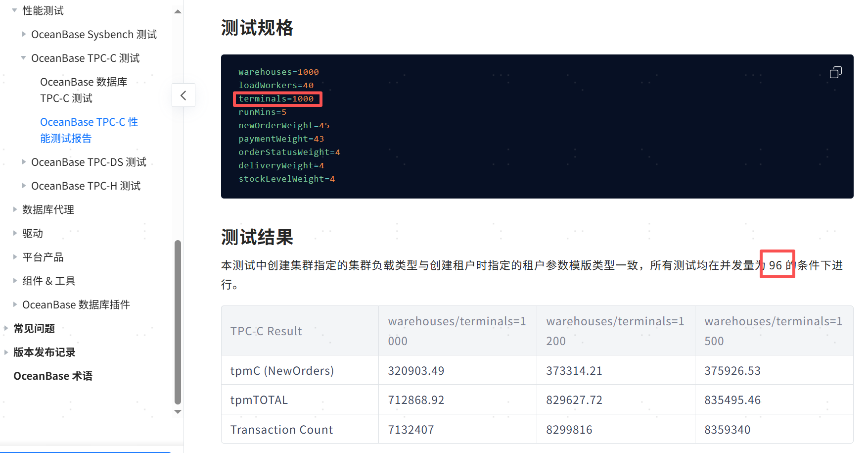Expand OceanBase TPC-DS 测试 node

pos(24,162)
